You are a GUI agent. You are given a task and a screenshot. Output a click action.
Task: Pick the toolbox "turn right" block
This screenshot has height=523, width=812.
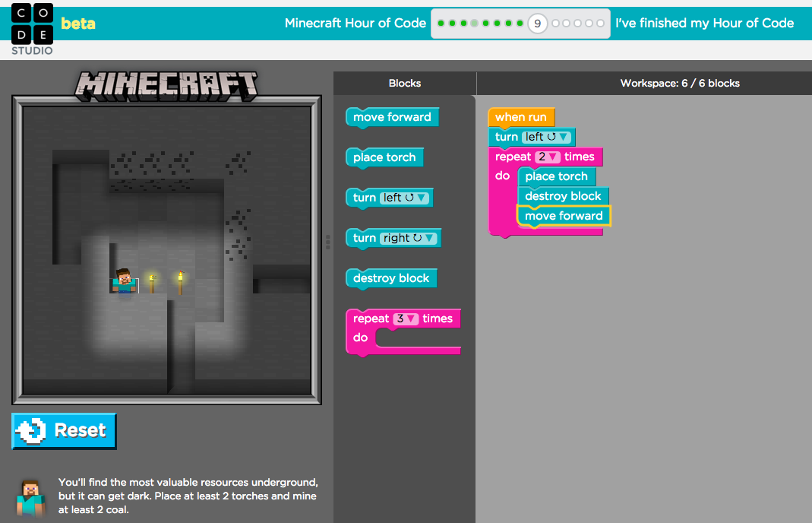pyautogui.click(x=393, y=239)
